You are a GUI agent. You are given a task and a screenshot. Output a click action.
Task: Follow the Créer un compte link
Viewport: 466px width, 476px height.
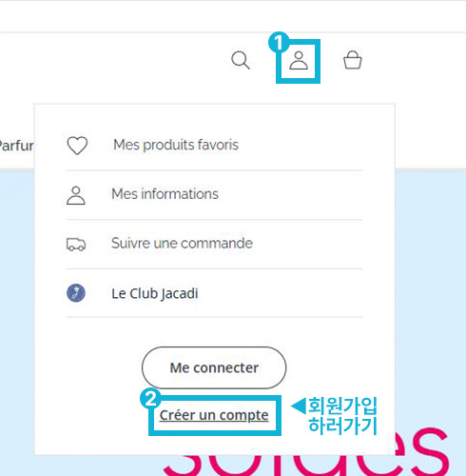(214, 415)
